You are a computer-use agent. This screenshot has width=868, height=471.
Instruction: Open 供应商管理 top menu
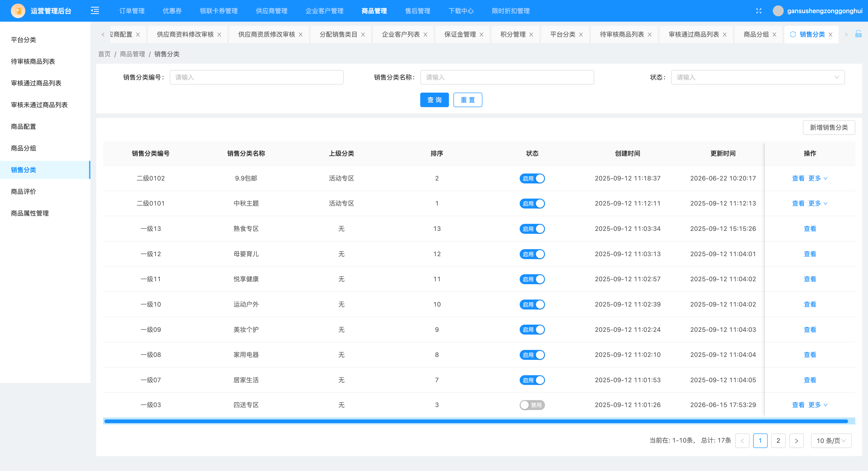(x=271, y=11)
